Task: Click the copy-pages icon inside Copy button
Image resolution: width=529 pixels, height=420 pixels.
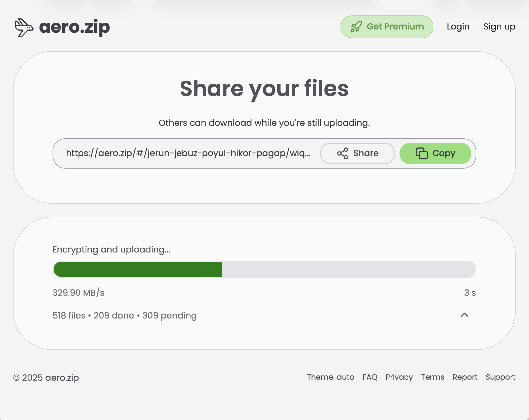Action: pyautogui.click(x=421, y=153)
